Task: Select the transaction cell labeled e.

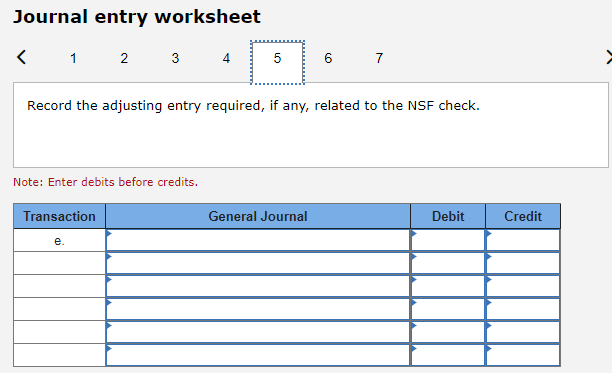Action: (x=59, y=240)
